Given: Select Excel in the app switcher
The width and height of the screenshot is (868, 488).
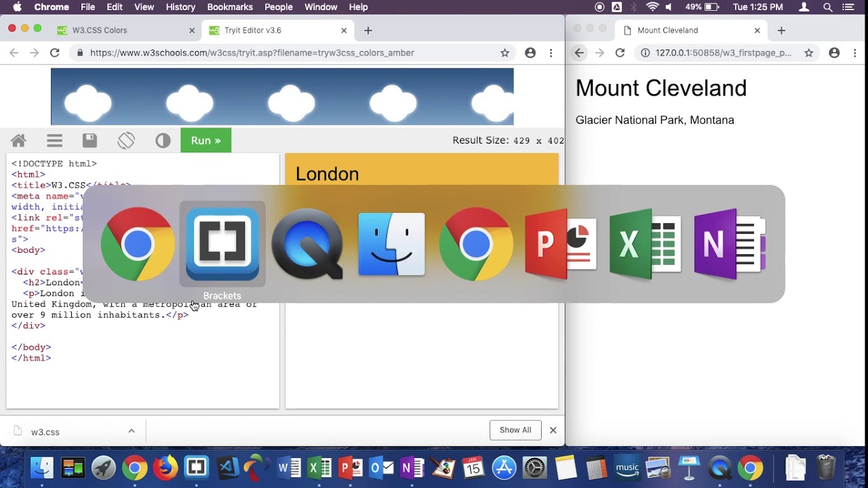Looking at the screenshot, I should click(646, 244).
